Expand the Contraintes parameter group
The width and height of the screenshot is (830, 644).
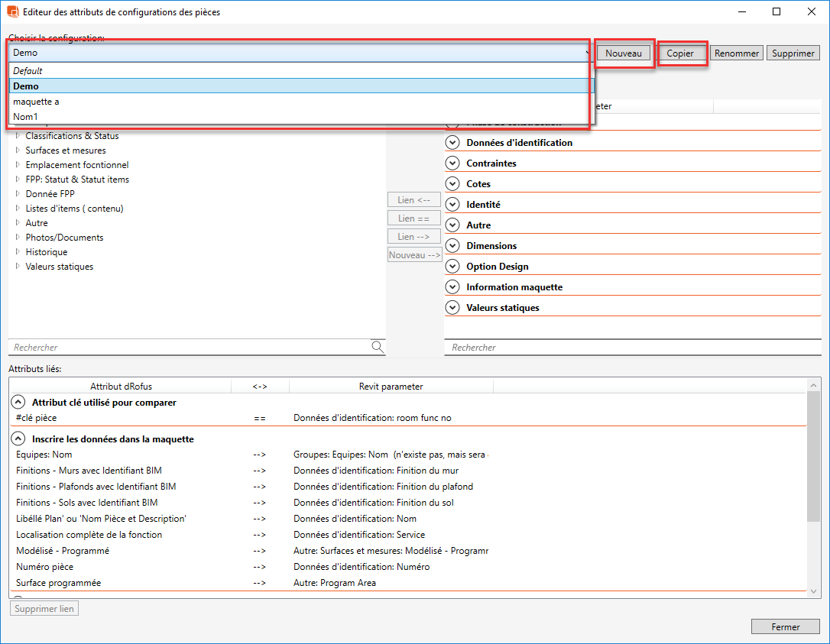[452, 163]
